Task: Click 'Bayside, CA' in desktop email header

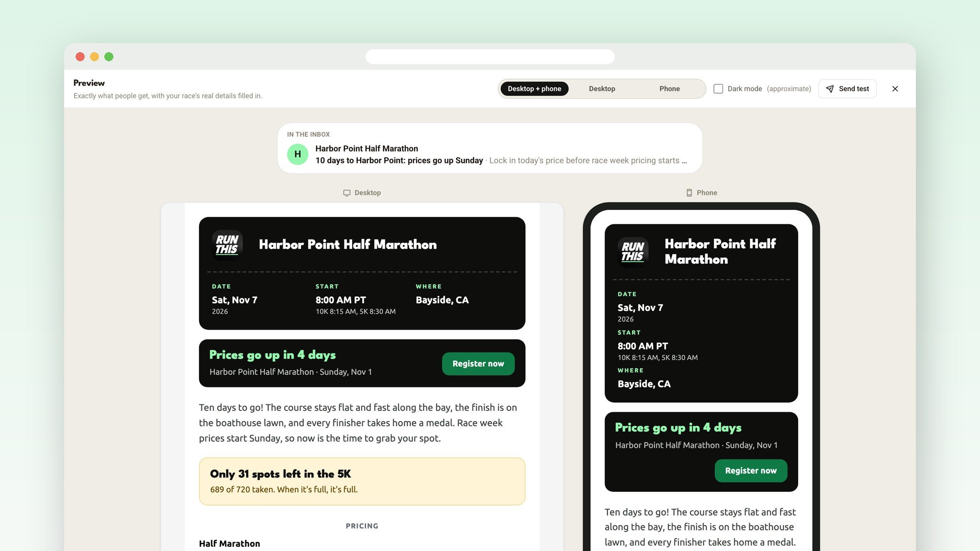Action: pos(442,300)
